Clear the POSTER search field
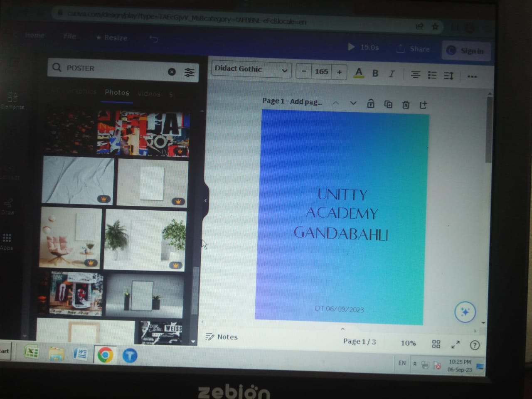Viewport: 532px width, 399px height. [x=172, y=71]
